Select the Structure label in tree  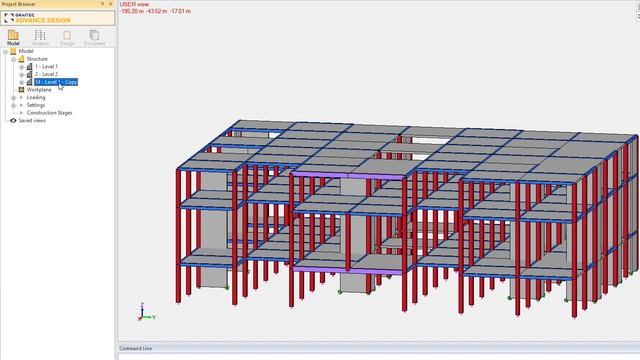click(x=37, y=59)
